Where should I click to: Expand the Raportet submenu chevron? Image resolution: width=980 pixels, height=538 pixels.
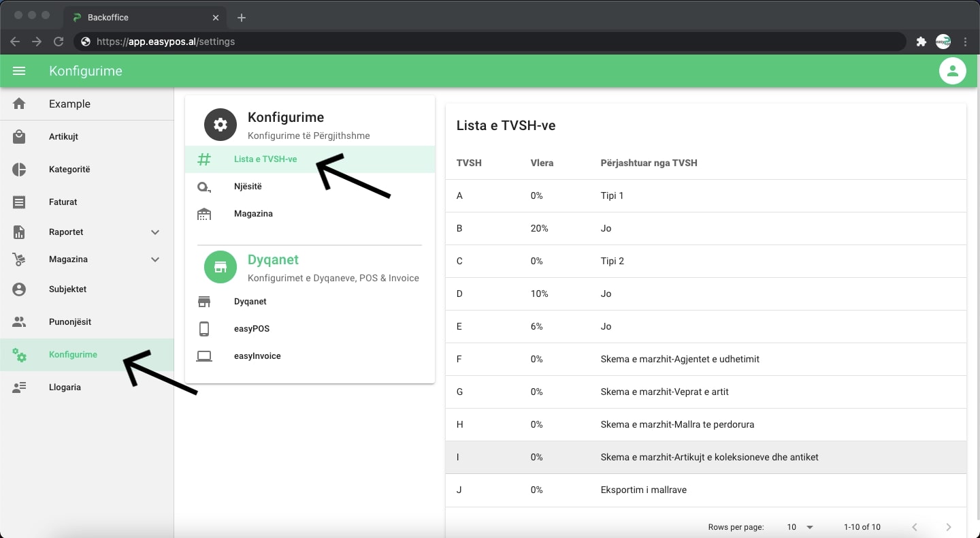coord(155,232)
